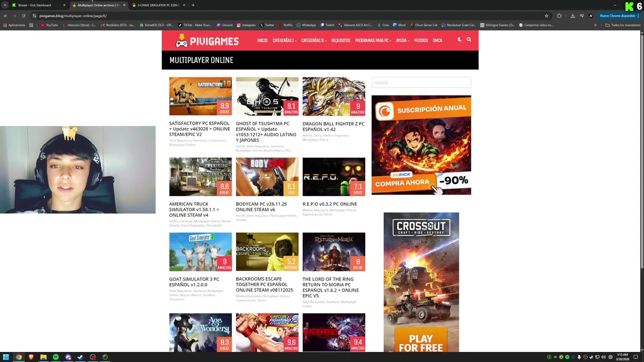The width and height of the screenshot is (644, 362).
Task: Open Satisfactory game thumbnail
Action: (x=200, y=96)
